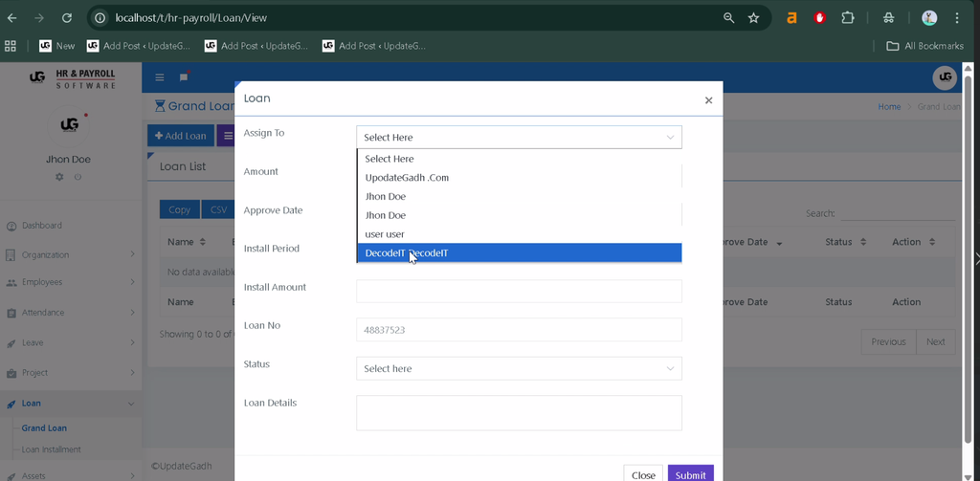Open All Bookmarks folder
Screen dimensions: 980x481
pyautogui.click(x=925, y=46)
